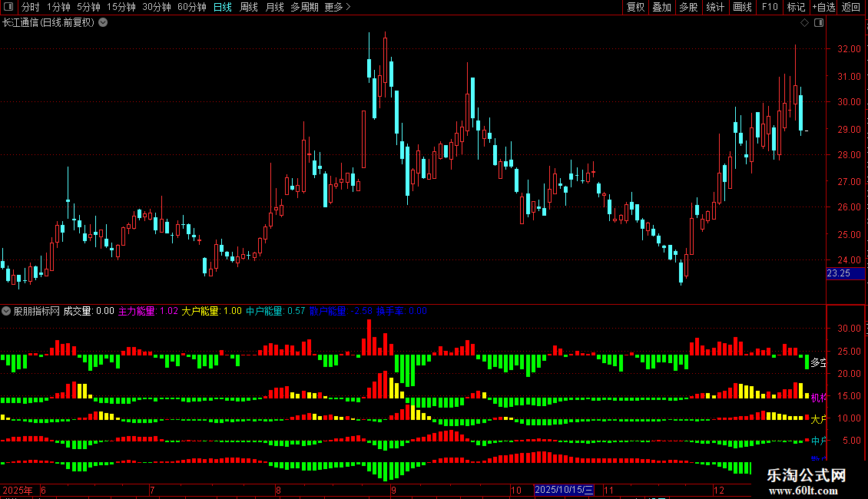The width and height of the screenshot is (868, 499).
Task: Open the 多周期 multi-period view
Action: [x=304, y=7]
